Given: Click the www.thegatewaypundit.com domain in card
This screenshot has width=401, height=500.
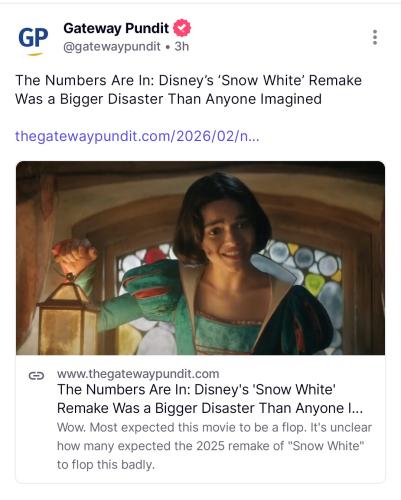Looking at the screenshot, I should (138, 374).
